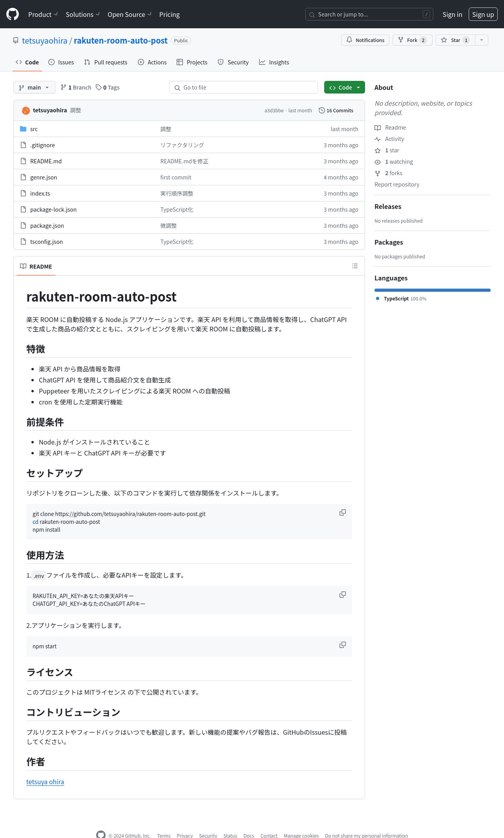Open the Insights tab
This screenshot has height=838, width=504.
(x=274, y=62)
